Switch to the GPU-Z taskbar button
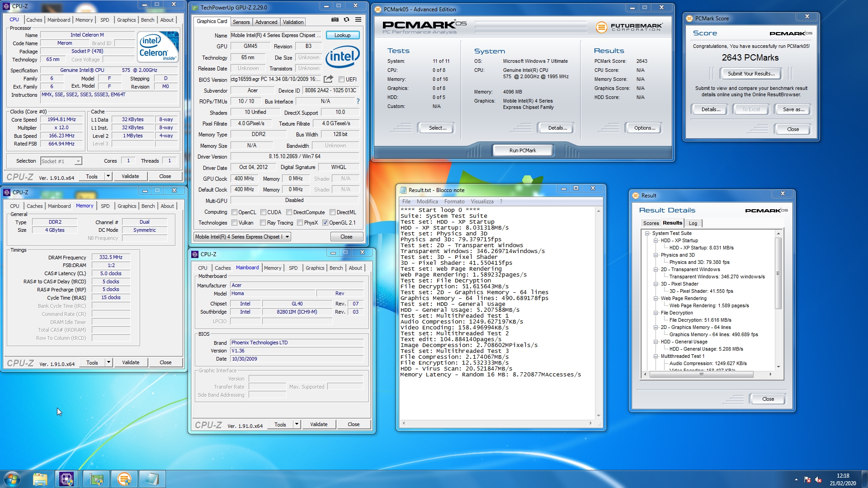This screenshot has height=488, width=868. [96, 479]
